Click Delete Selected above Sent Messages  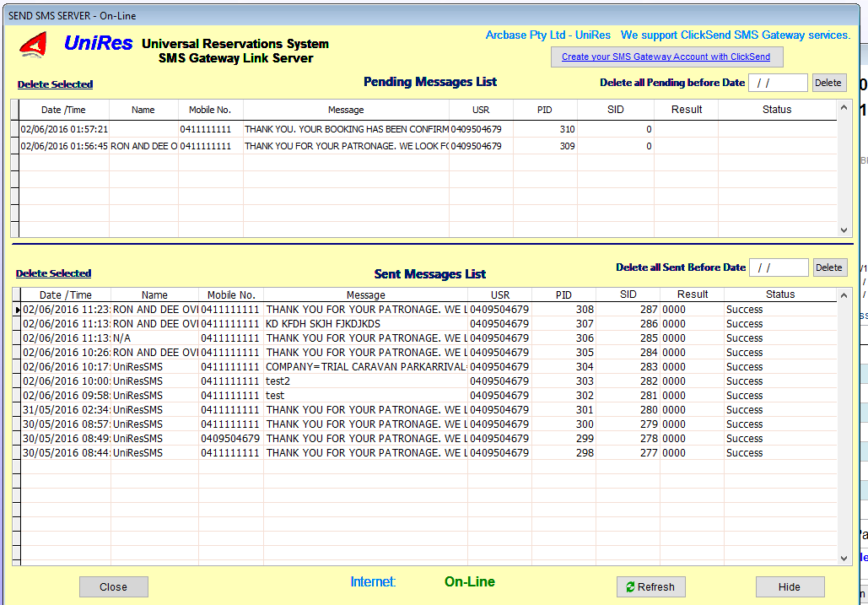(53, 273)
